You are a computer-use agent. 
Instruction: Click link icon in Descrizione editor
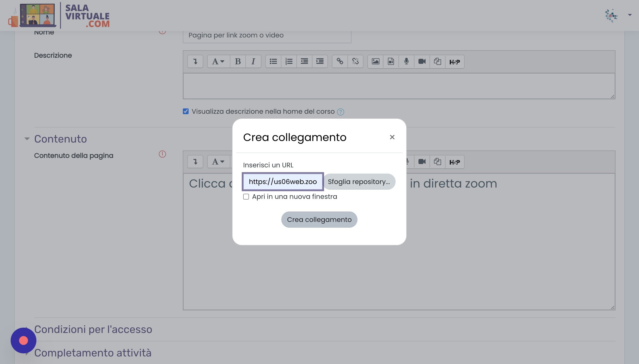pyautogui.click(x=340, y=61)
